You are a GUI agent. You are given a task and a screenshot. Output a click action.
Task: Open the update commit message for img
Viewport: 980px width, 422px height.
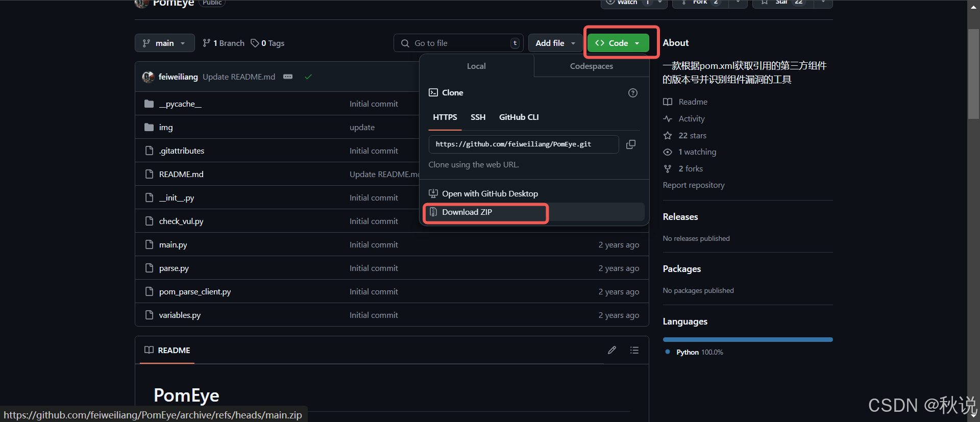(x=362, y=127)
